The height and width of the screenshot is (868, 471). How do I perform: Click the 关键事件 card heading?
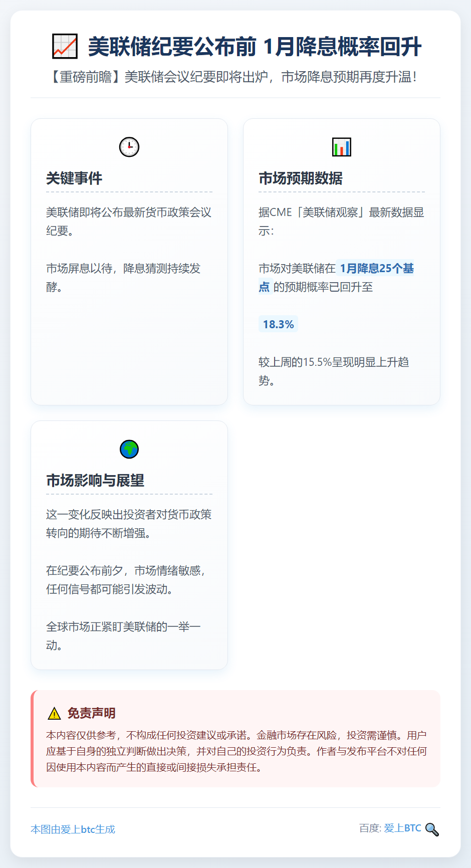[x=74, y=178]
